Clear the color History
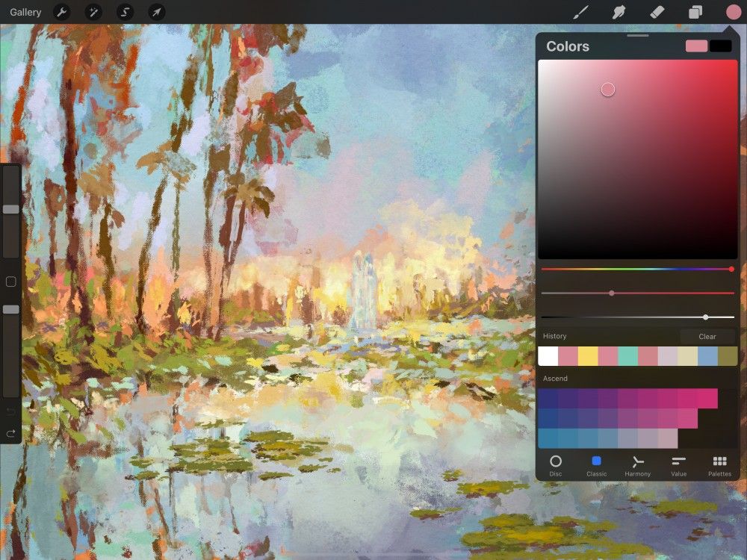Viewport: 747px width, 560px height. (x=706, y=336)
